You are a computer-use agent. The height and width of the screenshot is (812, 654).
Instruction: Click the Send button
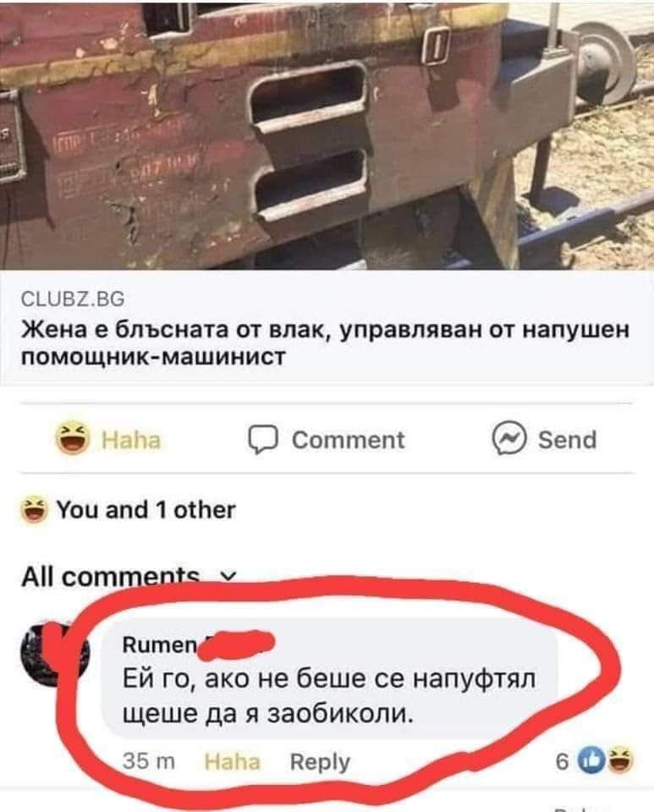[544, 439]
